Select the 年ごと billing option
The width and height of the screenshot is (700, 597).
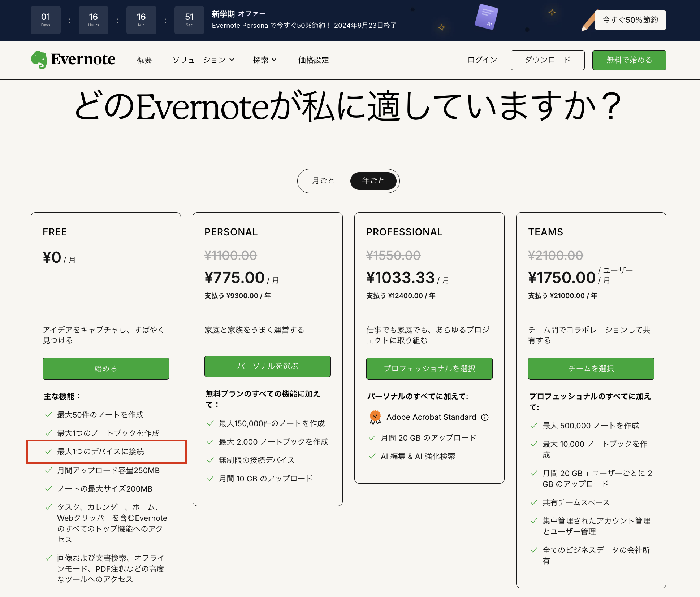tap(373, 181)
